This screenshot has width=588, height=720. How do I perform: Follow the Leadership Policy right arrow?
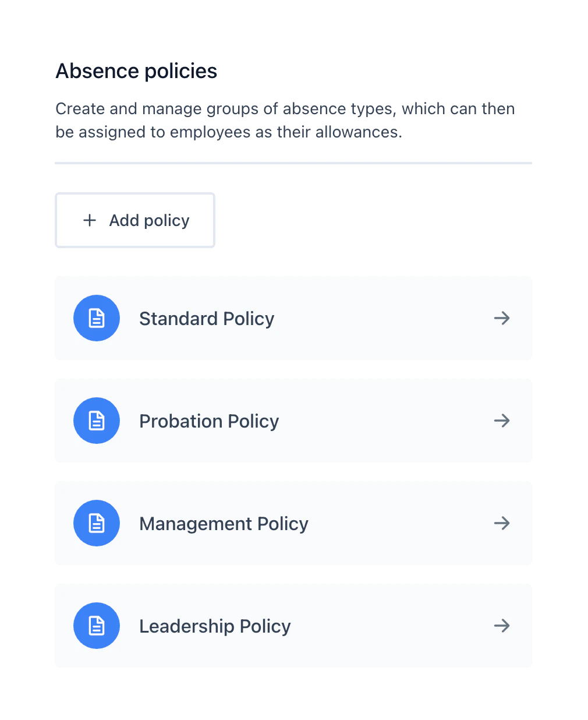[502, 626]
